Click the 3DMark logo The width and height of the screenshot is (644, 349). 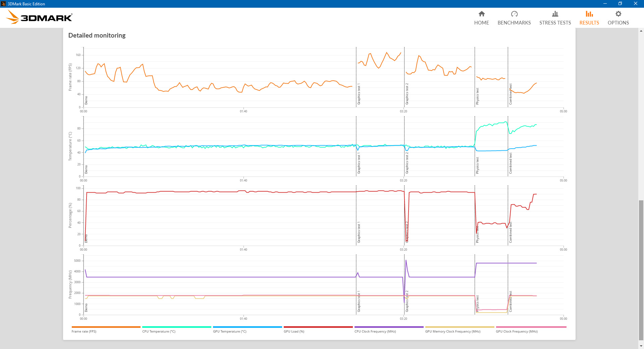coord(40,17)
